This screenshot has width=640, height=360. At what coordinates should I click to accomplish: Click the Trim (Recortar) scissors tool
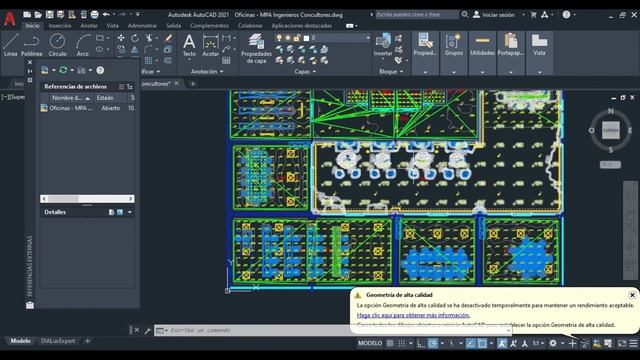(149, 38)
